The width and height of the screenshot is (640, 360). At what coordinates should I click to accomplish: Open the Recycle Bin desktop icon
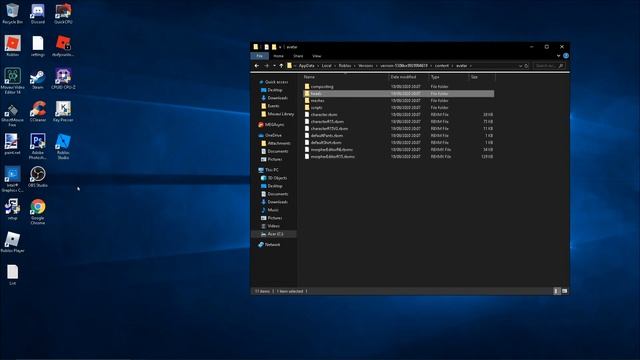point(12,13)
